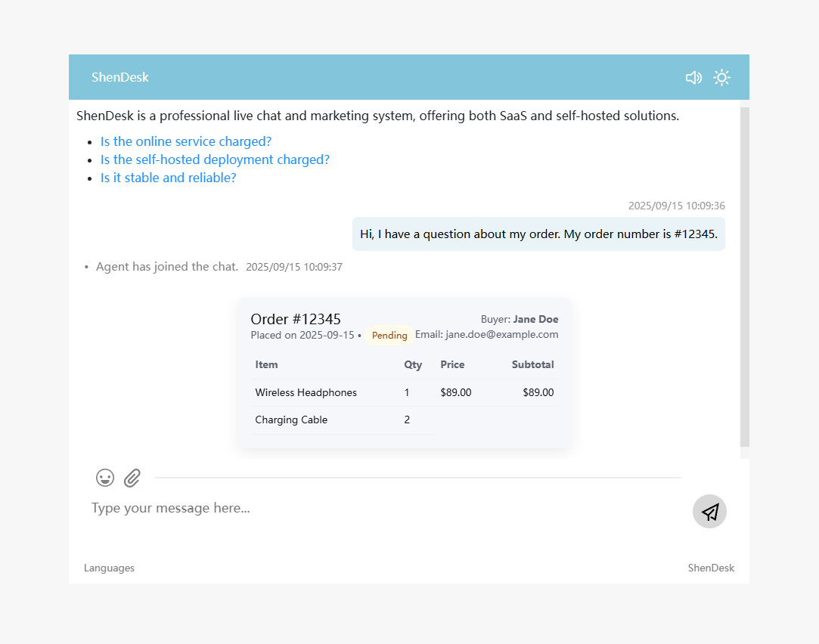The image size is (819, 644).
Task: Open "Is the online service charged?" link
Action: coord(186,141)
